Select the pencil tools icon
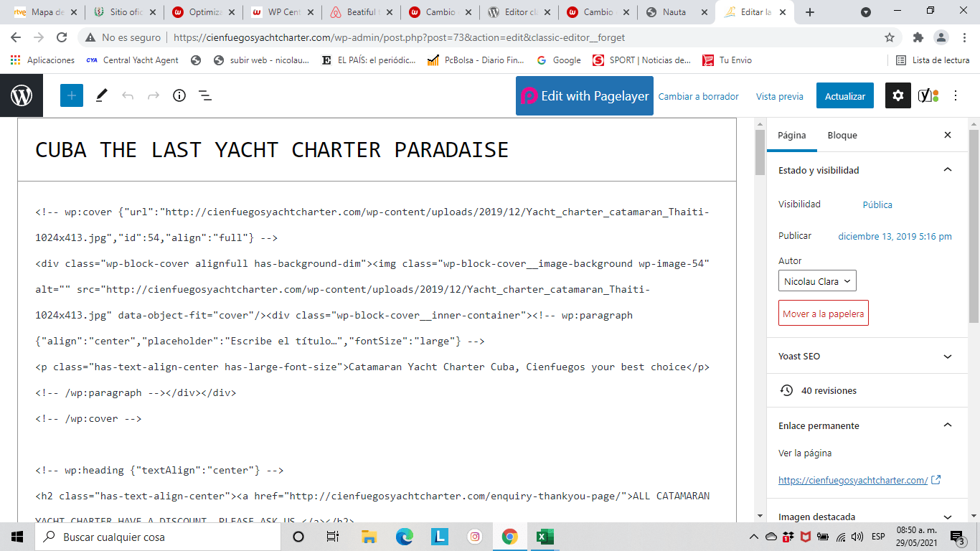This screenshot has height=551, width=980. coord(101,95)
